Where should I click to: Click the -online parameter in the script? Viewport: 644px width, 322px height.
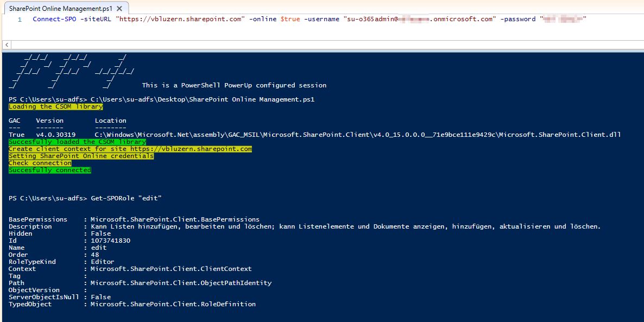pyautogui.click(x=263, y=20)
